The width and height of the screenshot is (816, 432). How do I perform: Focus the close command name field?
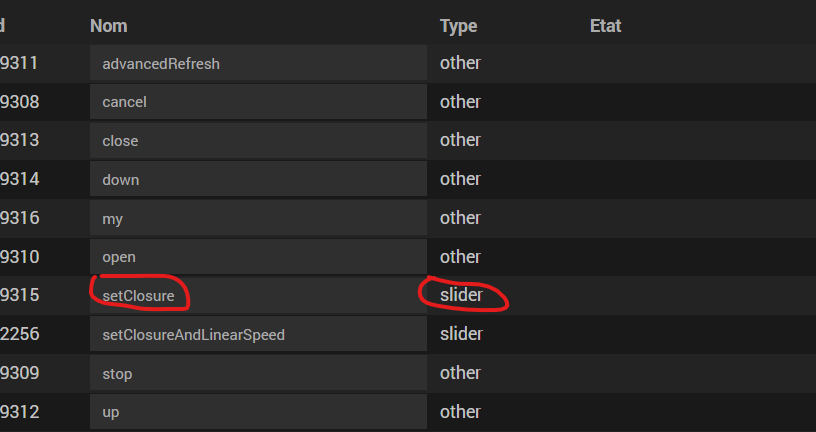click(258, 141)
